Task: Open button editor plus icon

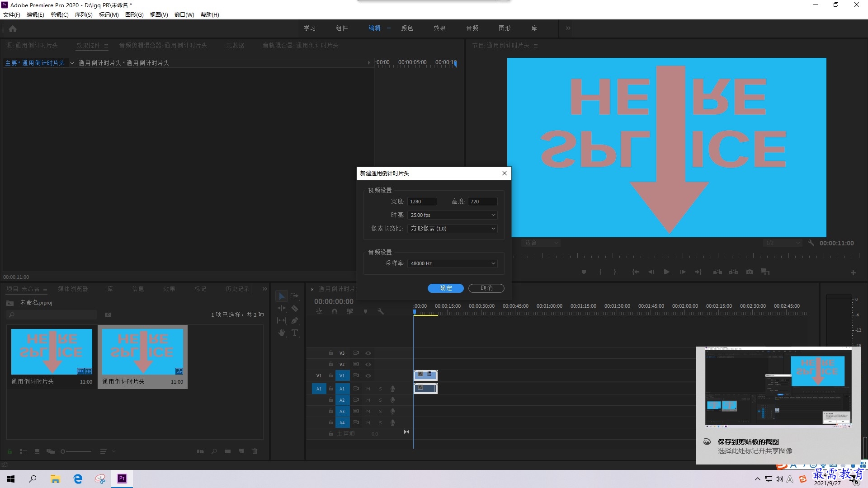Action: click(x=853, y=272)
